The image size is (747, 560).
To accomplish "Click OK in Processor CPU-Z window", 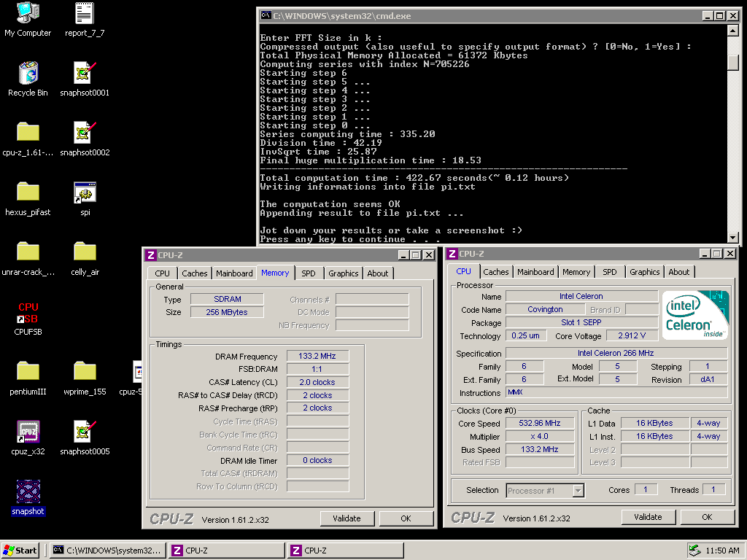I will (707, 517).
